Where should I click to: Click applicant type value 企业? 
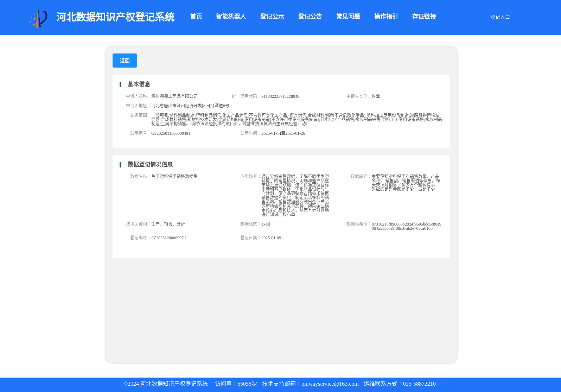(x=376, y=96)
